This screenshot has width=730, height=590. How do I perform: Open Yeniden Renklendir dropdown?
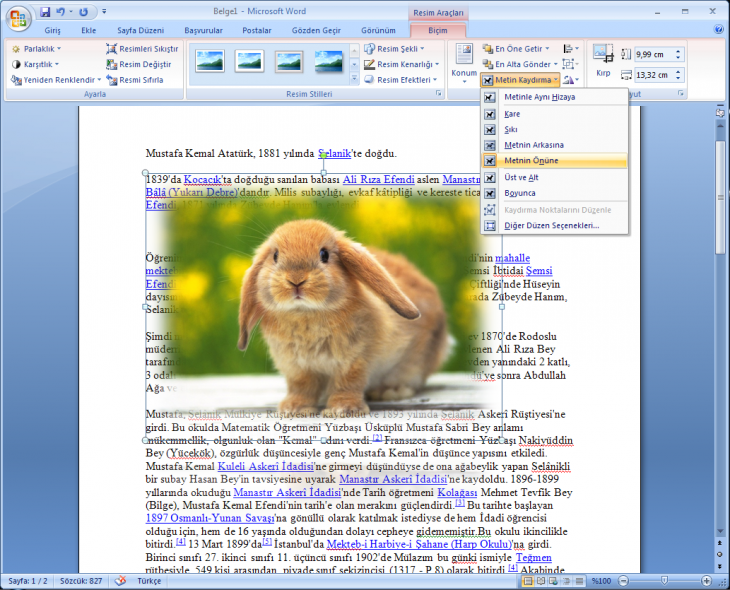click(56, 80)
